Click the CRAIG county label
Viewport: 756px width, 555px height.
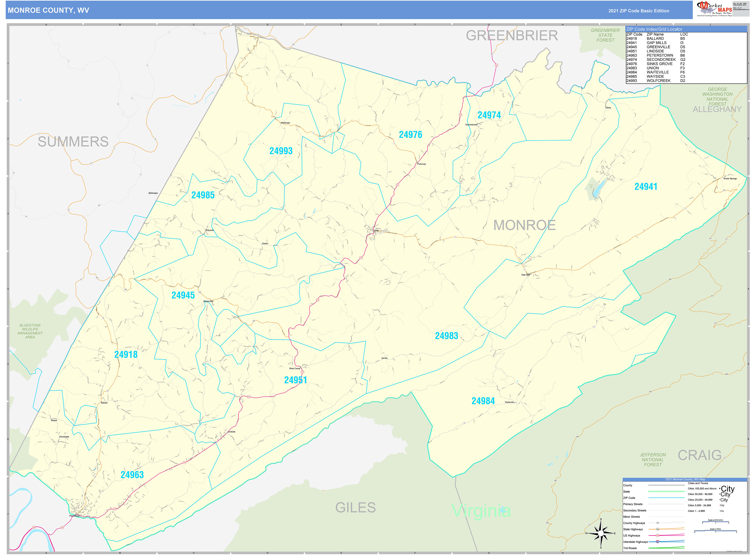point(700,455)
